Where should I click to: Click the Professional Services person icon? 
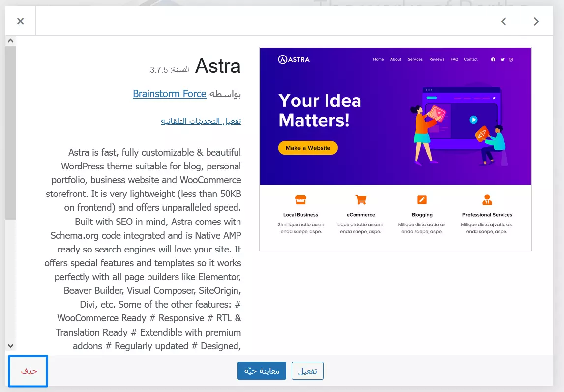487,199
